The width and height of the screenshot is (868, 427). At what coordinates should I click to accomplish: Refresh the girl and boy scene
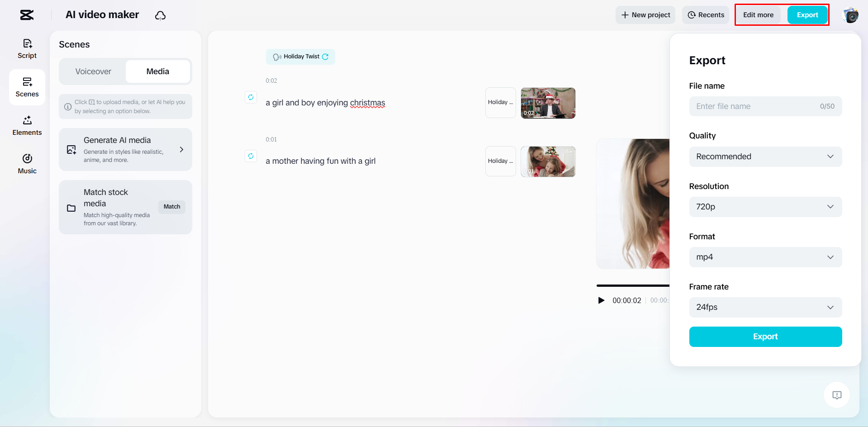click(x=251, y=97)
